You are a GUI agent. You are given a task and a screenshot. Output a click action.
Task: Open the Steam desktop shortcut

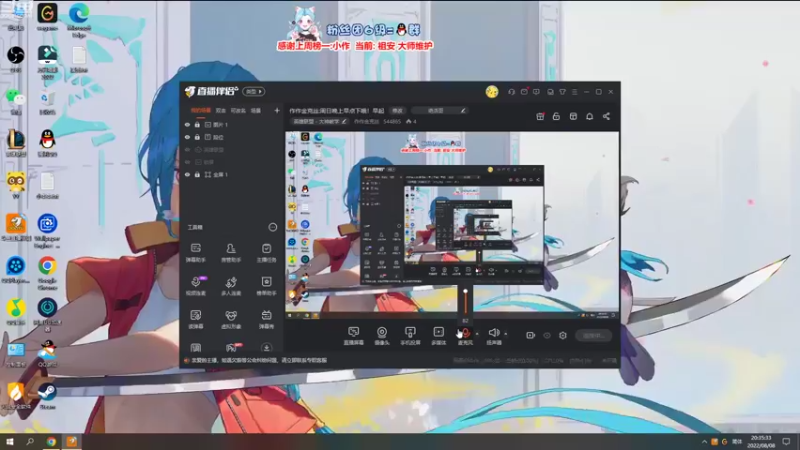(47, 396)
